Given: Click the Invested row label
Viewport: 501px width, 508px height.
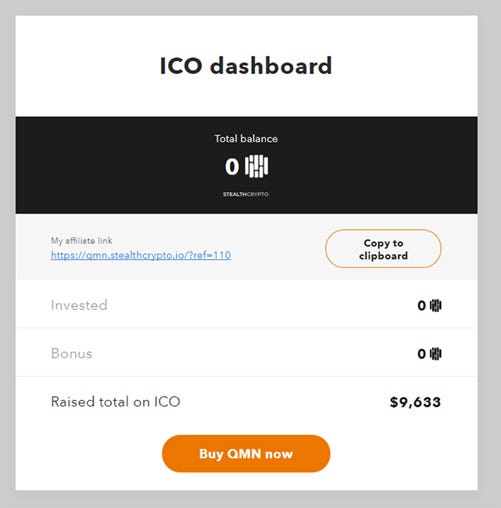Looking at the screenshot, I should click(x=79, y=305).
